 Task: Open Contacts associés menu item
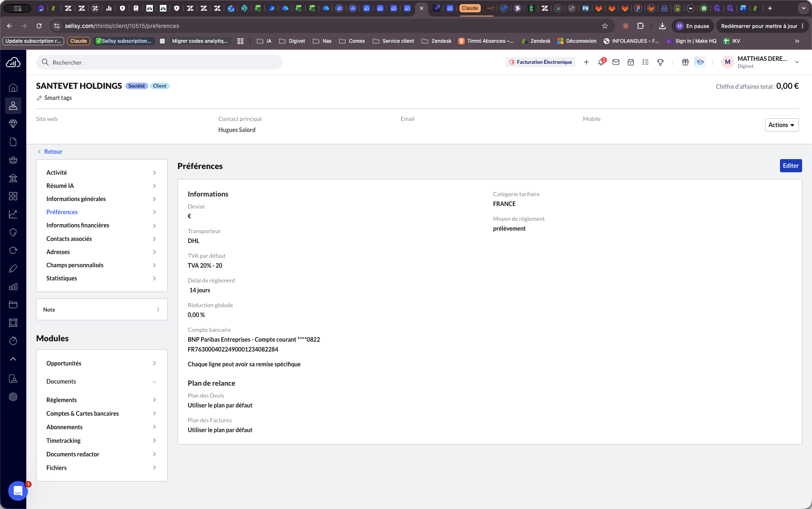(101, 239)
